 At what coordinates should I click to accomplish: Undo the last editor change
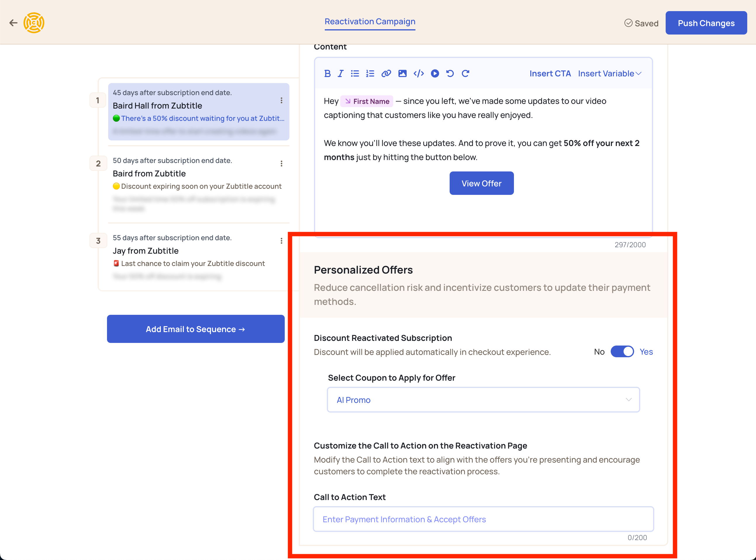tap(450, 73)
